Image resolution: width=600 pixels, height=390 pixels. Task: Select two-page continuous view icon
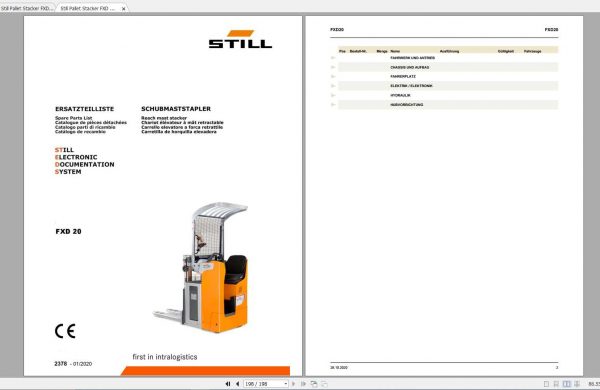[x=577, y=383]
